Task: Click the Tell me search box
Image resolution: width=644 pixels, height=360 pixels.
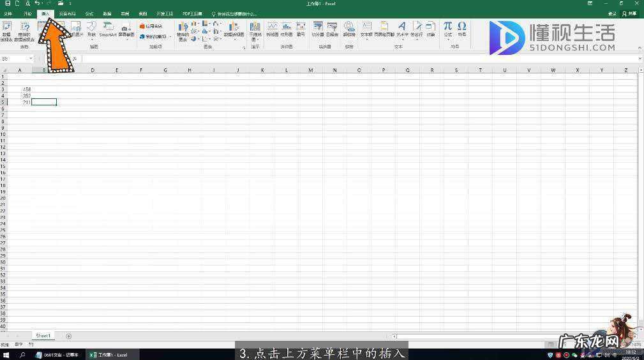Action: [x=234, y=14]
